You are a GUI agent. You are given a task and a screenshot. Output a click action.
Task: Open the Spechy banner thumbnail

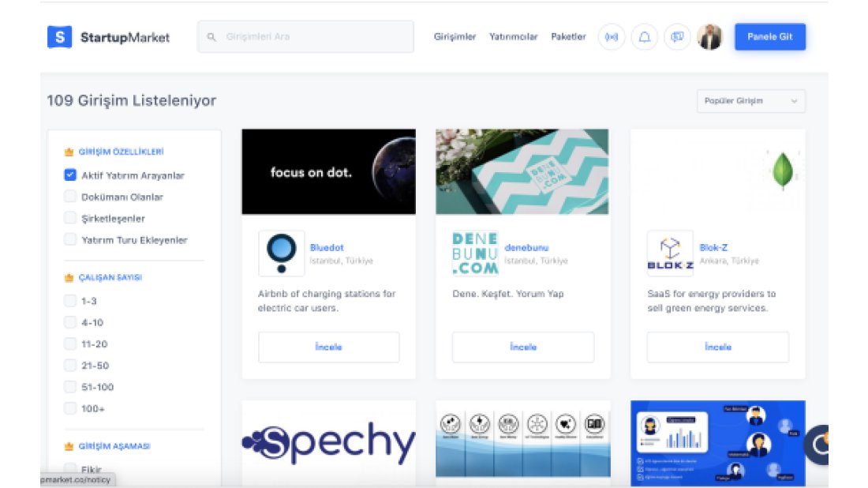(328, 443)
